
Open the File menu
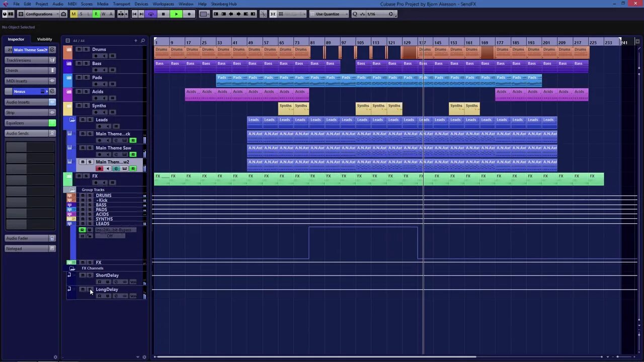coord(16,4)
